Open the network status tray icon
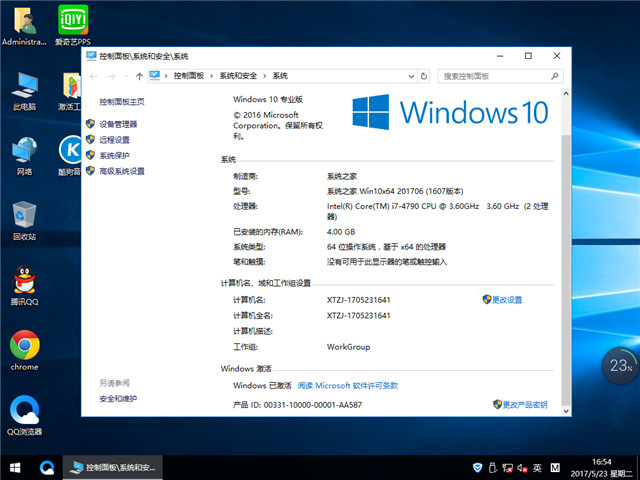Screen dimensions: 640x480 507,468
